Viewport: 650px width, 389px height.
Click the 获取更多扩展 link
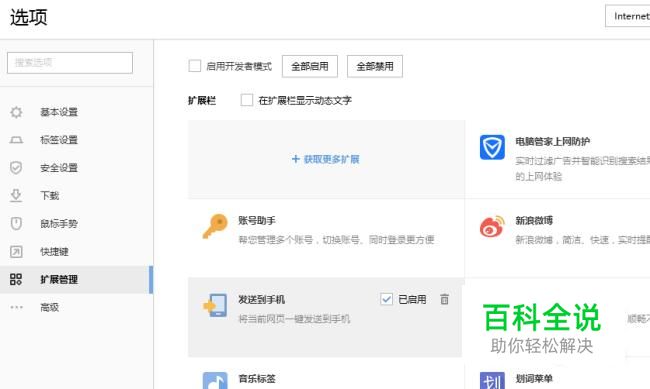[x=325, y=159]
